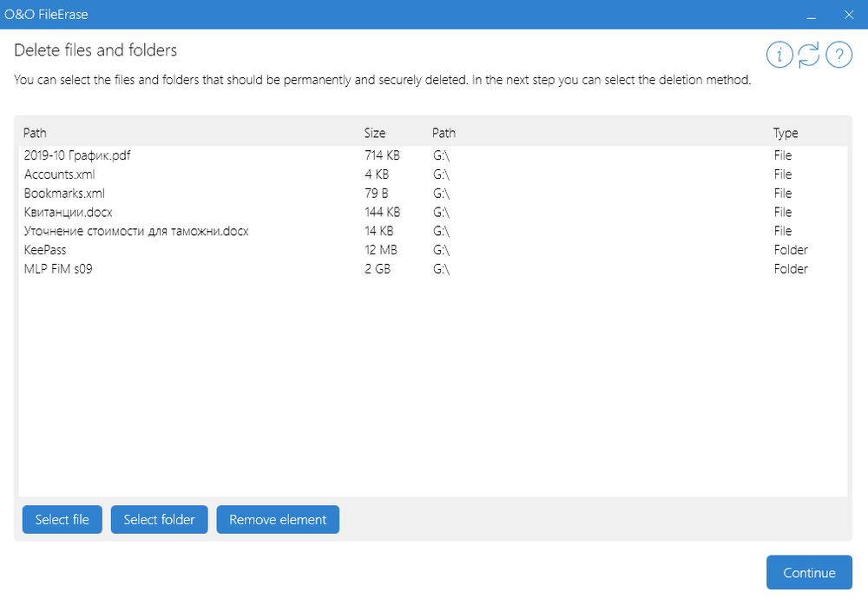The image size is (868, 605).
Task: Click Continue to proceed
Action: [x=809, y=573]
